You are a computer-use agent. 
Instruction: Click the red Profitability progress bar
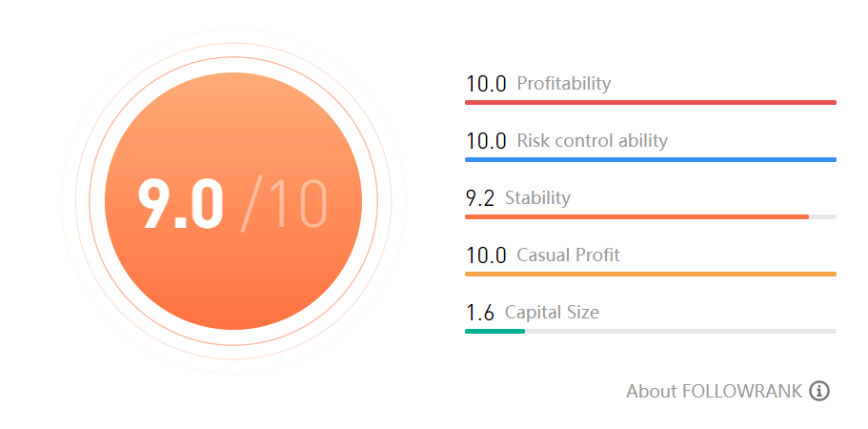pyautogui.click(x=650, y=102)
